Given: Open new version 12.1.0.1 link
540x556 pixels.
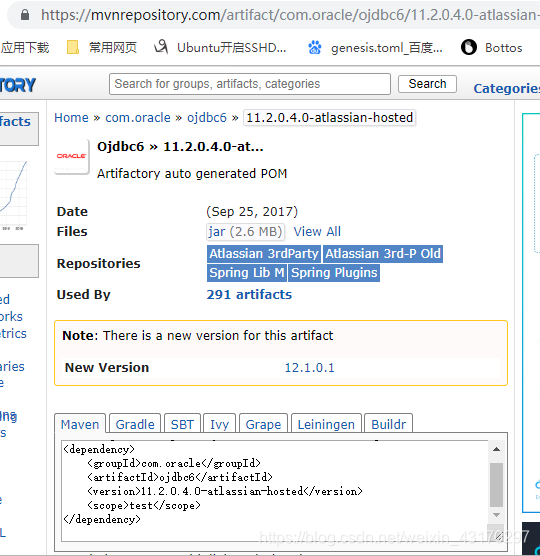Looking at the screenshot, I should (x=310, y=368).
